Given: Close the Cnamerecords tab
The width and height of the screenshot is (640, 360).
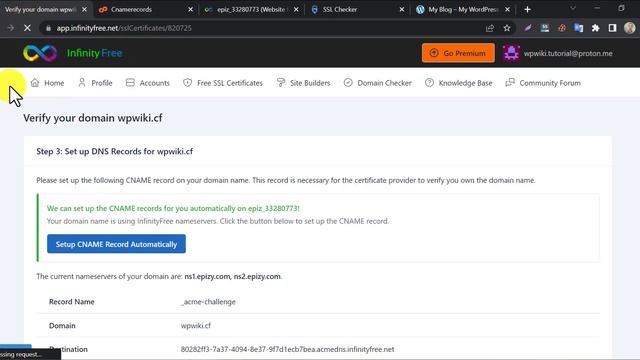Looking at the screenshot, I should pyautogui.click(x=190, y=9).
